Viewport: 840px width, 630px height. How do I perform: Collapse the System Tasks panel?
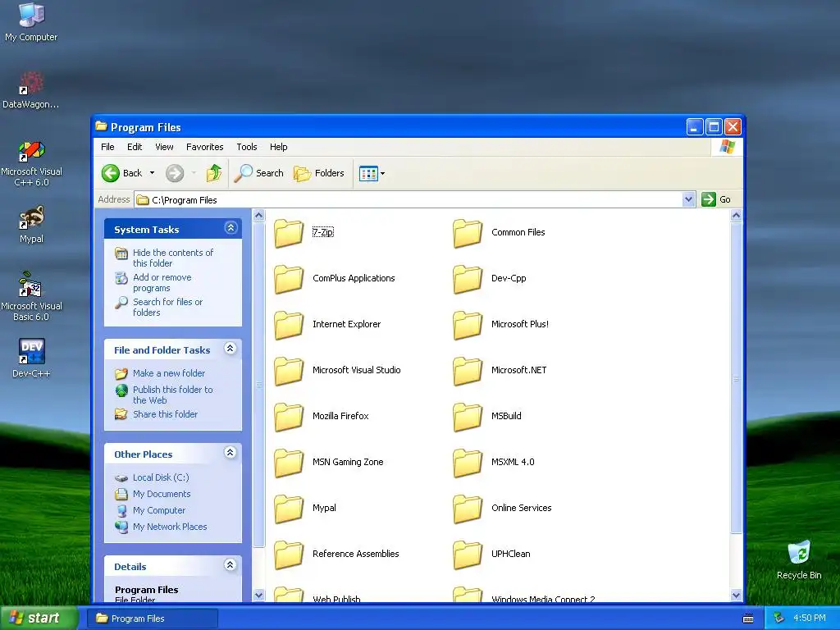(231, 228)
